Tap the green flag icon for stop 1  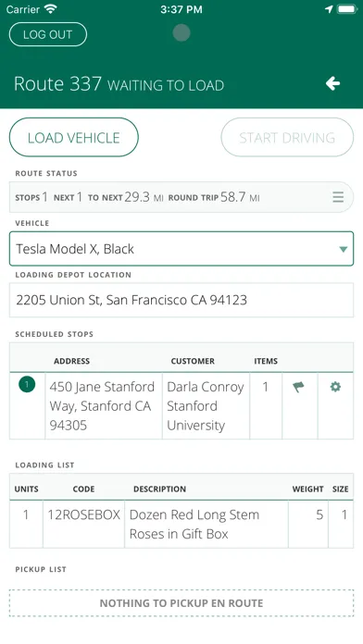(x=298, y=387)
